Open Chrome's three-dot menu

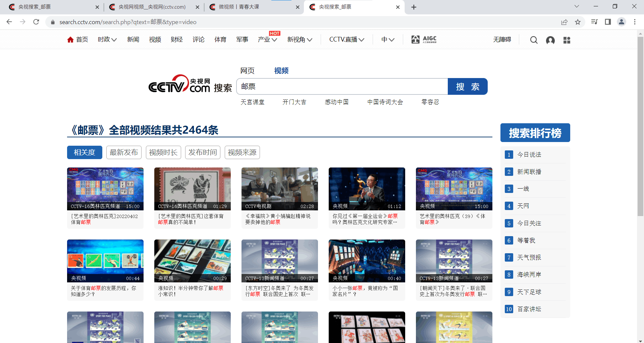point(635,22)
